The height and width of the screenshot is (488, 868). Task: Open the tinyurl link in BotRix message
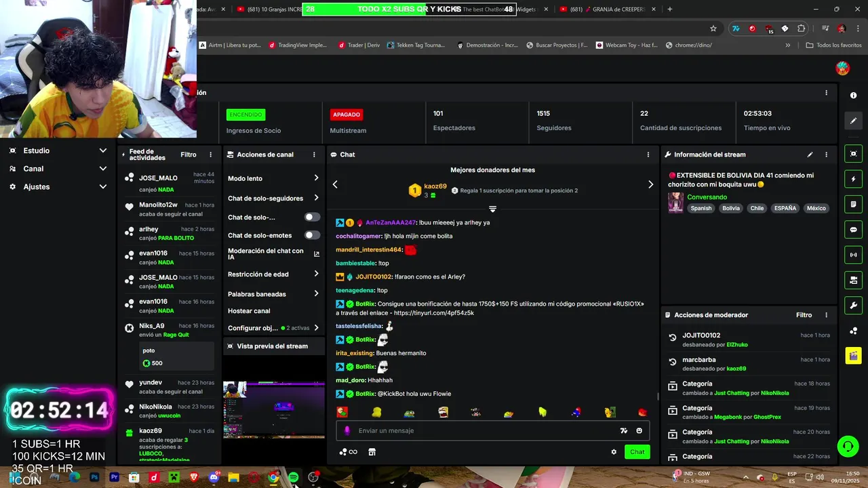point(434,313)
